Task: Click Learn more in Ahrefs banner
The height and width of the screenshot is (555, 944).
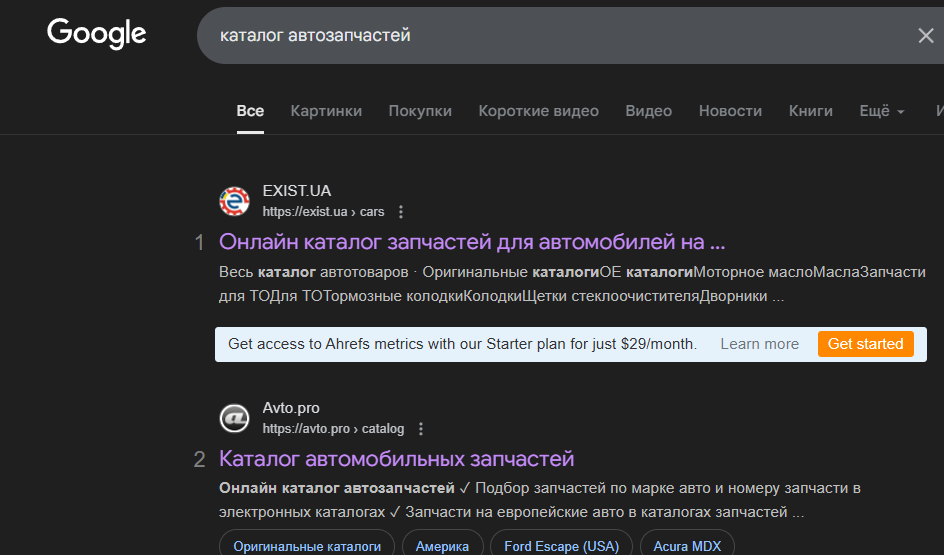Action: [x=760, y=344]
